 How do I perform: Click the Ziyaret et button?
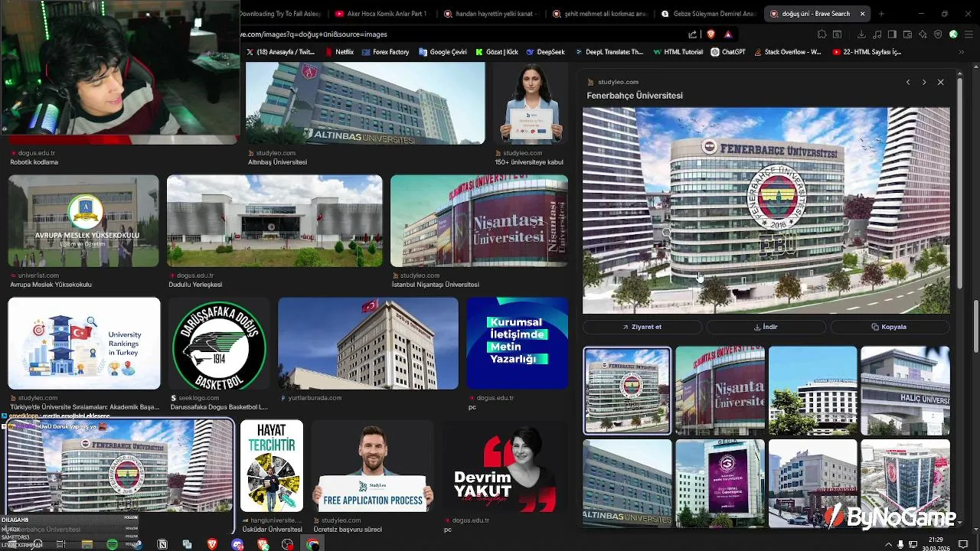[x=642, y=327]
